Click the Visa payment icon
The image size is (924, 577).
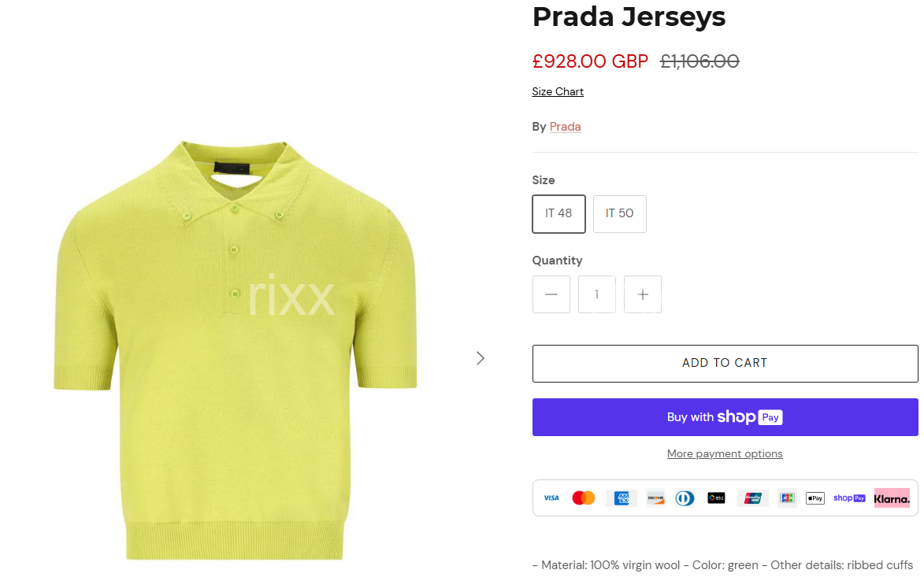click(551, 498)
